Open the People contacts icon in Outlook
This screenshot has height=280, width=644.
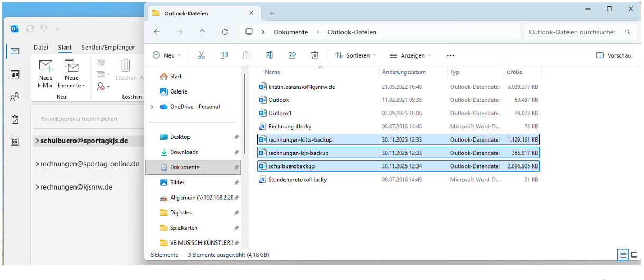(x=15, y=97)
